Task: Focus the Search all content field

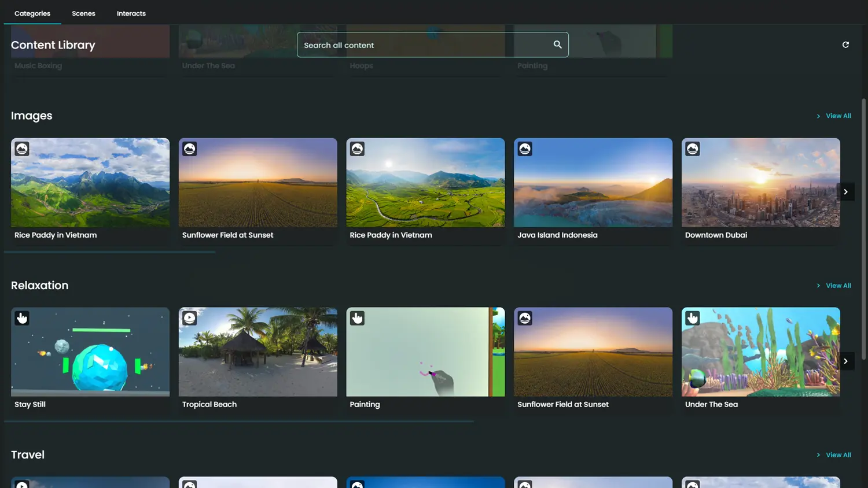Action: pyautogui.click(x=425, y=45)
